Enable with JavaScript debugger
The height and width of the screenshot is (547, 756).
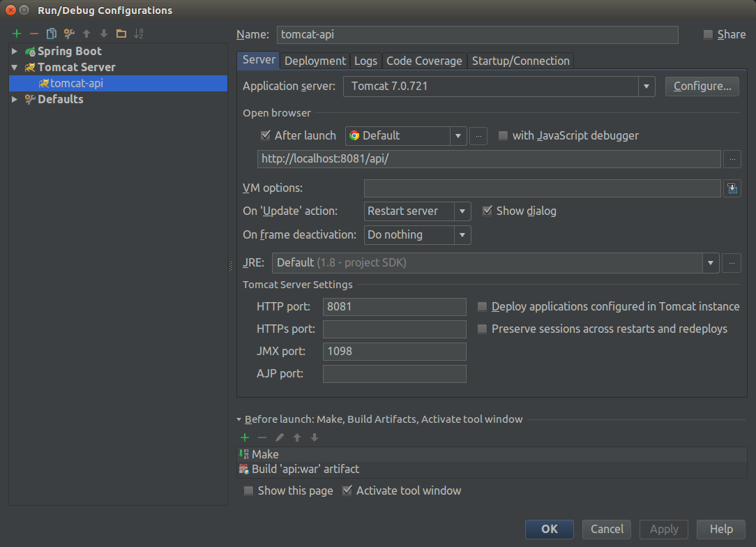(503, 135)
